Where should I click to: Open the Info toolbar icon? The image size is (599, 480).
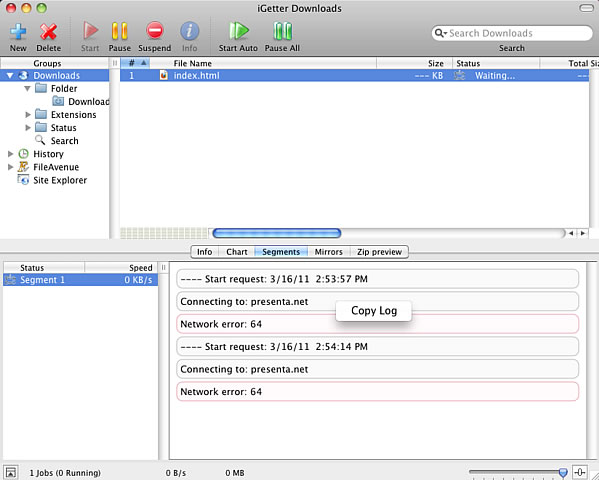pos(189,31)
